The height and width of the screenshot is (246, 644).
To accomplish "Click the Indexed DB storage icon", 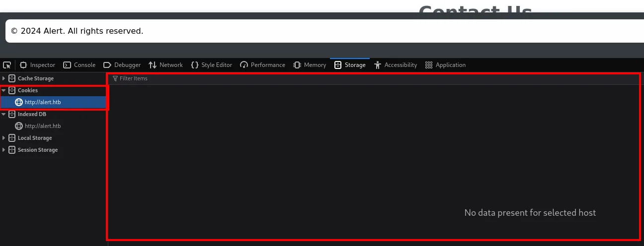I will pyautogui.click(x=12, y=114).
